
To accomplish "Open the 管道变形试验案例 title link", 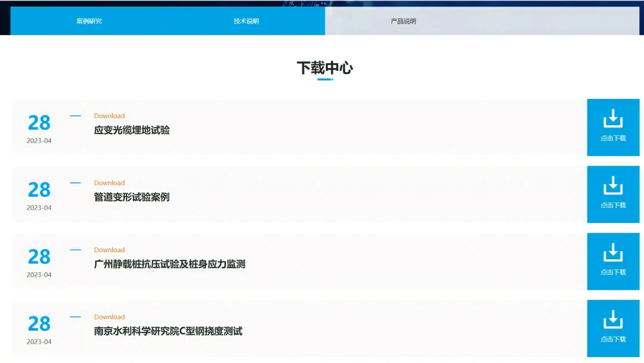I will tap(132, 197).
